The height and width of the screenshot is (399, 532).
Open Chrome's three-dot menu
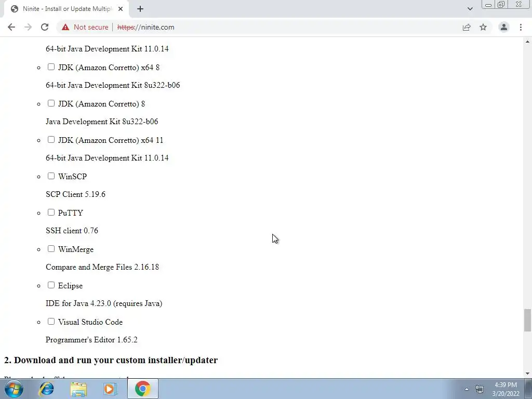(521, 27)
